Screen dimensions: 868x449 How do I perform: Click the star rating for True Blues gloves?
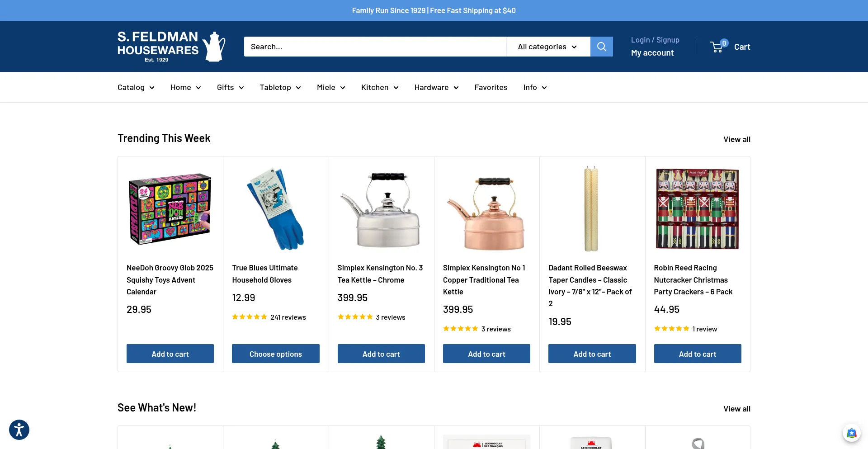tap(250, 317)
